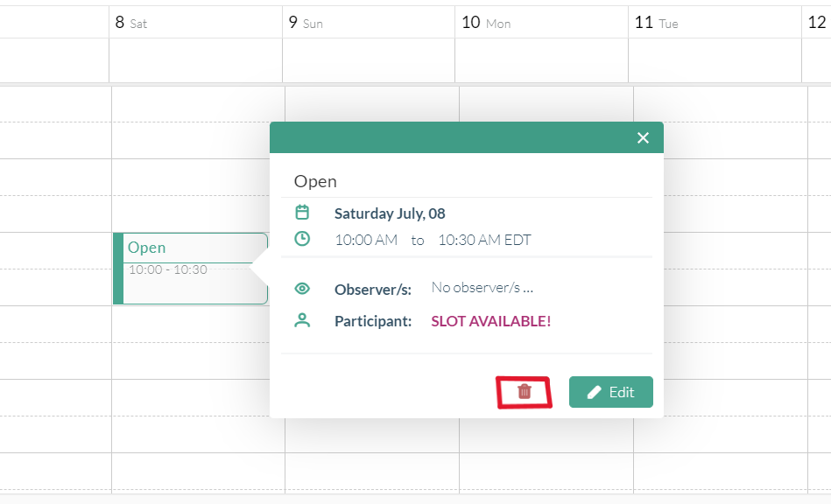Open the SLOT AVAILABLE participant link

coord(490,320)
